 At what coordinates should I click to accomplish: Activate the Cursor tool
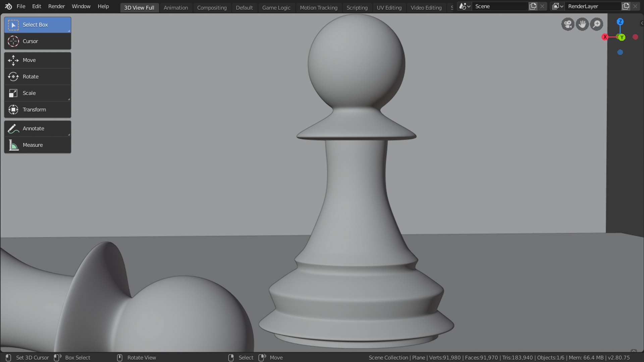point(38,41)
